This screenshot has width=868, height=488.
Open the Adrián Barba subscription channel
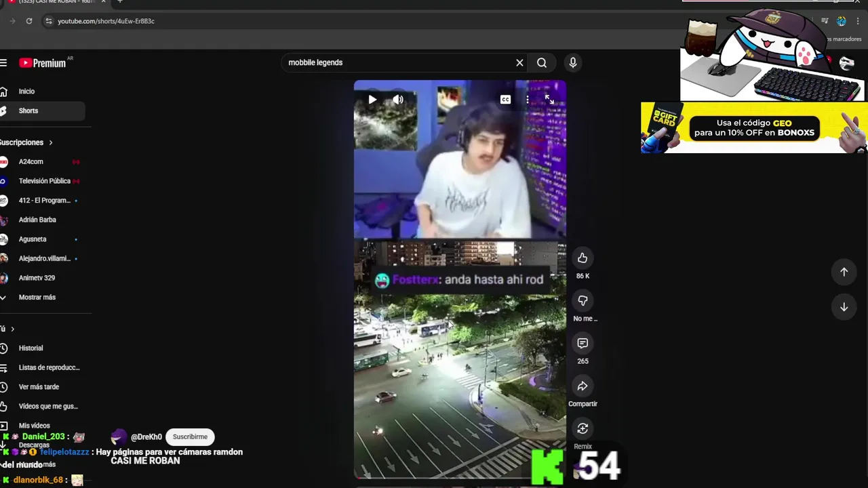tap(37, 220)
